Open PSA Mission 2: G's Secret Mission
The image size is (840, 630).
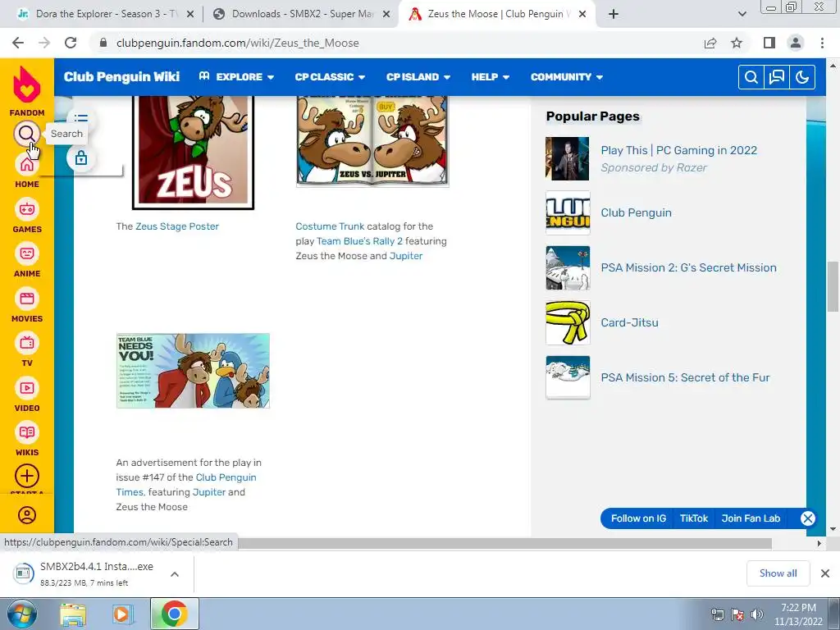pyautogui.click(x=688, y=267)
